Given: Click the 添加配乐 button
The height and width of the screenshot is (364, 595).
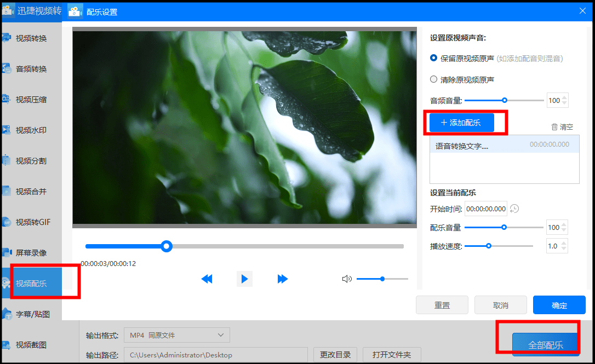Looking at the screenshot, I should tap(462, 123).
